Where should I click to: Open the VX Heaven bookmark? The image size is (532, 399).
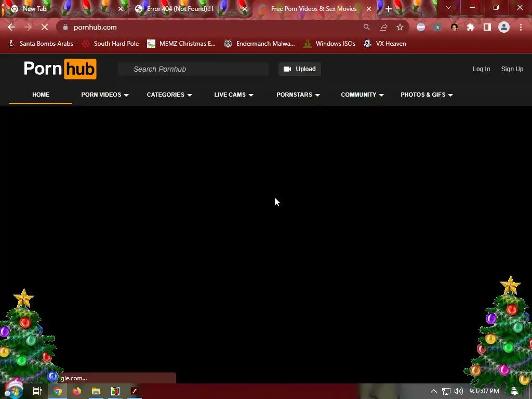(385, 44)
